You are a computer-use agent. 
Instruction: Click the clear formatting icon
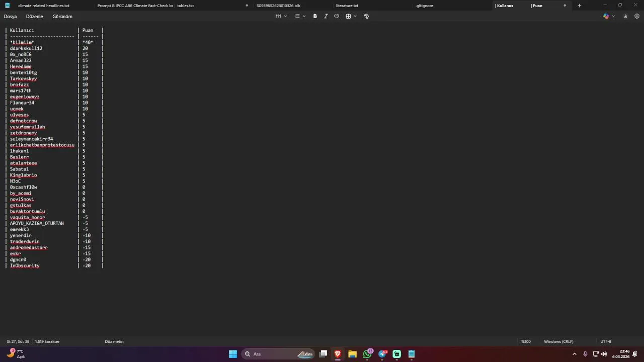coord(366,16)
